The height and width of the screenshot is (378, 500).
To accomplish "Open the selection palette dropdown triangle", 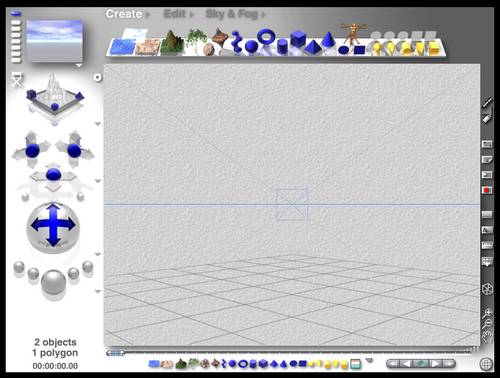I will click(369, 361).
